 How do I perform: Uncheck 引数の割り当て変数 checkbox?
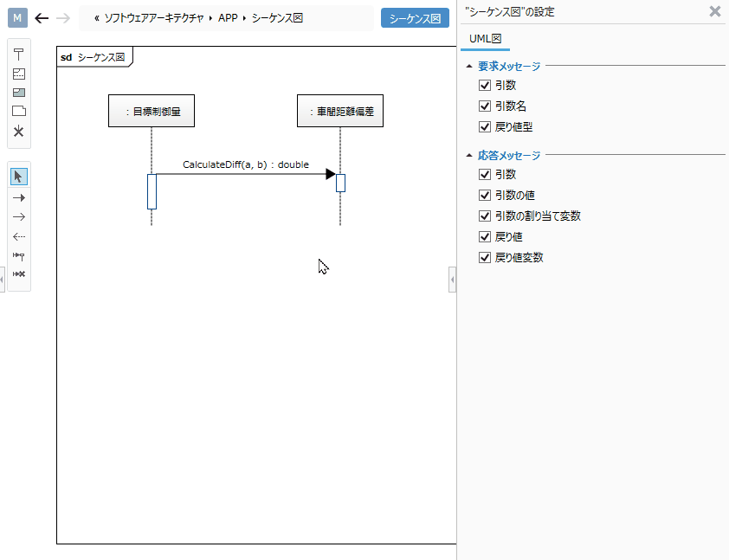(x=485, y=216)
